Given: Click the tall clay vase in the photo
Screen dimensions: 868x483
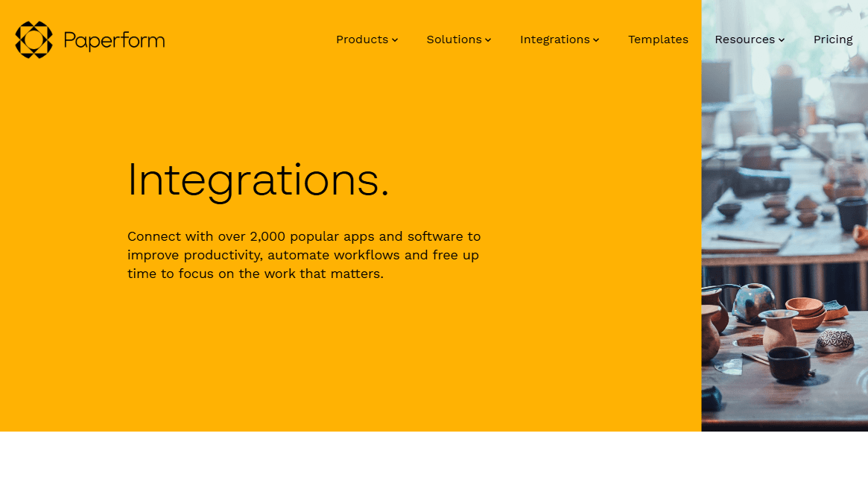Looking at the screenshot, I should [x=779, y=332].
